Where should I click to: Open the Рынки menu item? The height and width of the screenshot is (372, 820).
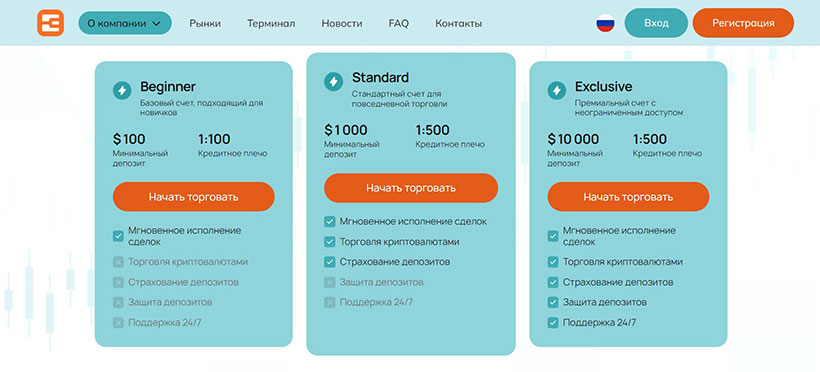(205, 24)
